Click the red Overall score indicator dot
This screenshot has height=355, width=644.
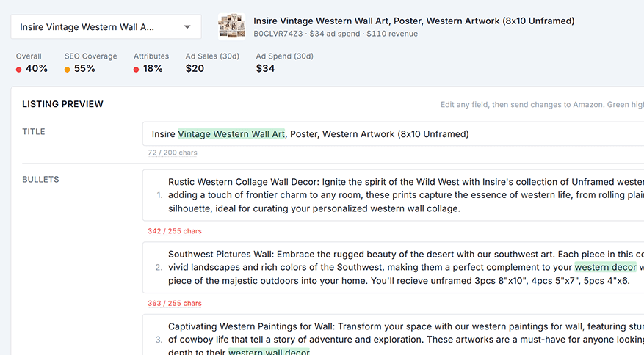[x=18, y=70]
